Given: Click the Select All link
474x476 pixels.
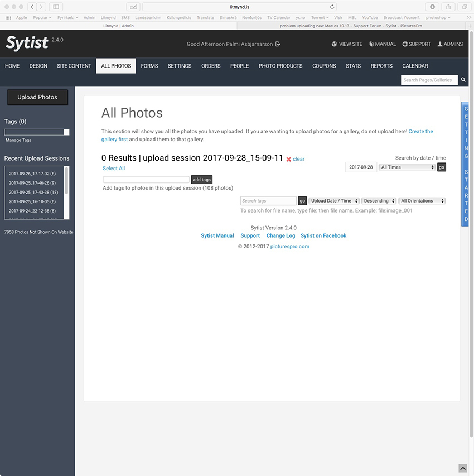Looking at the screenshot, I should coord(114,168).
